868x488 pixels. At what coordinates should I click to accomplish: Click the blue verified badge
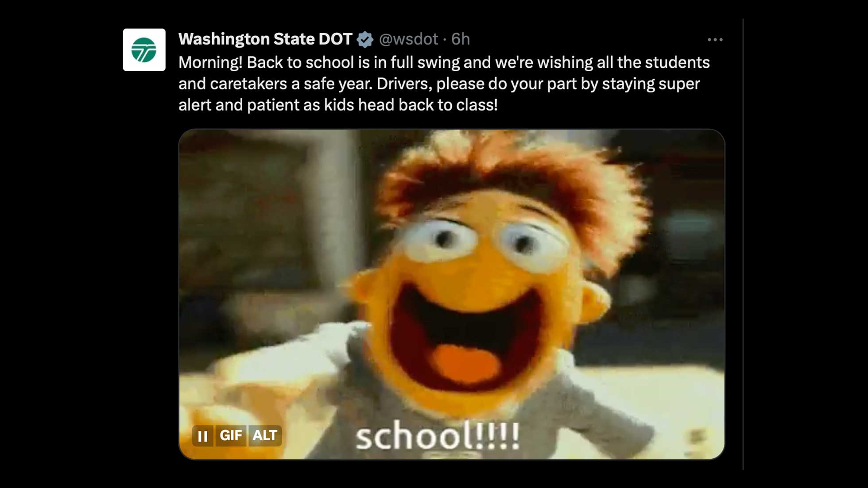click(365, 39)
